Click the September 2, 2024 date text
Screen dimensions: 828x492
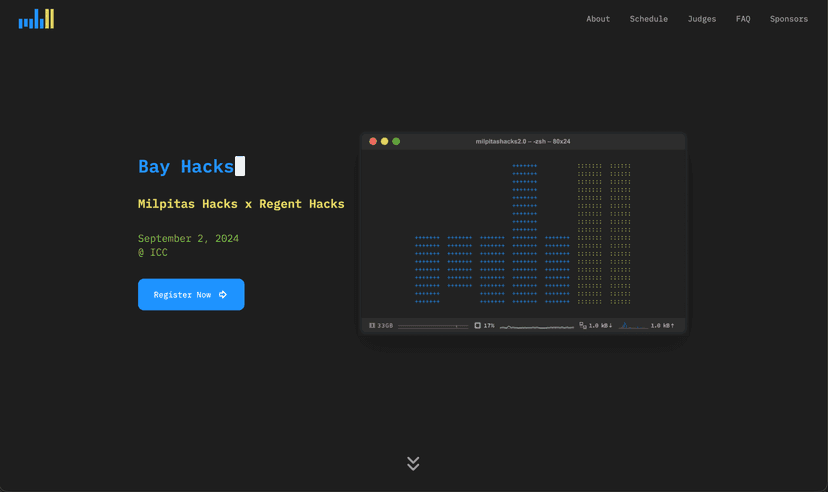[188, 239]
